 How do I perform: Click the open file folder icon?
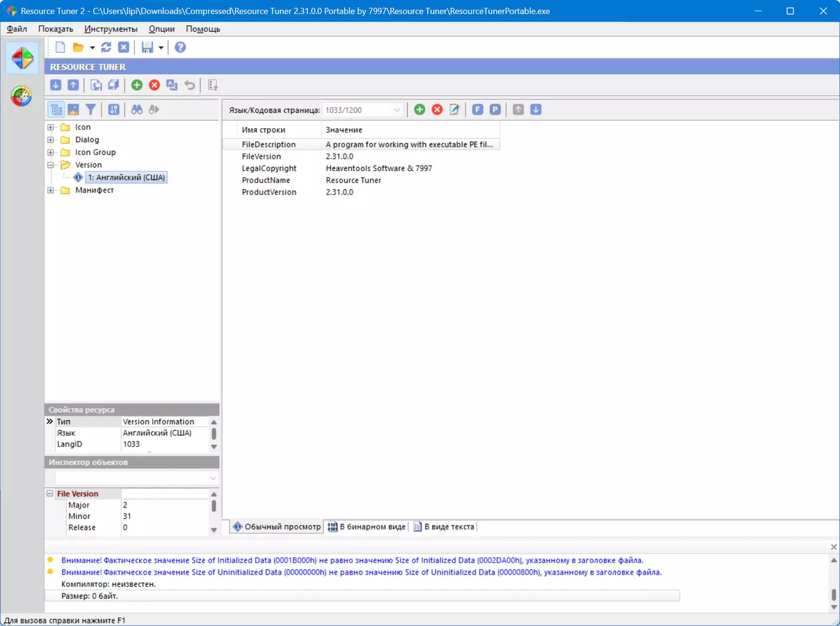click(78, 47)
